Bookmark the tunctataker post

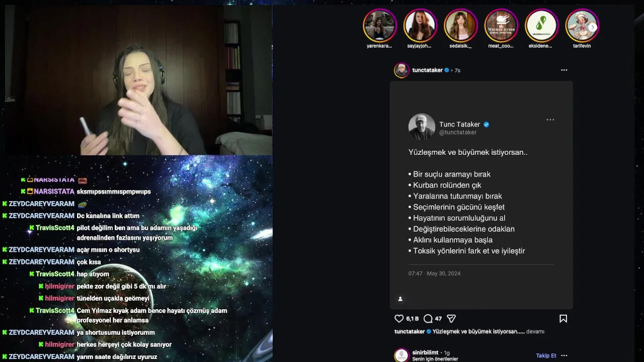[563, 319]
